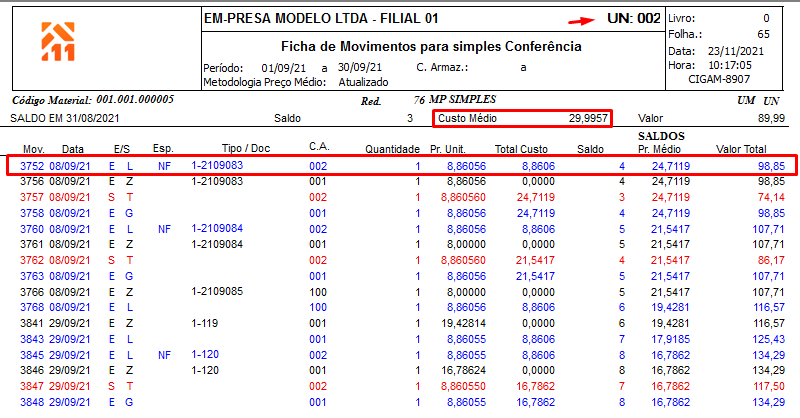The width and height of the screenshot is (800, 418).
Task: Click opening Valor 89,99
Action: (x=771, y=118)
